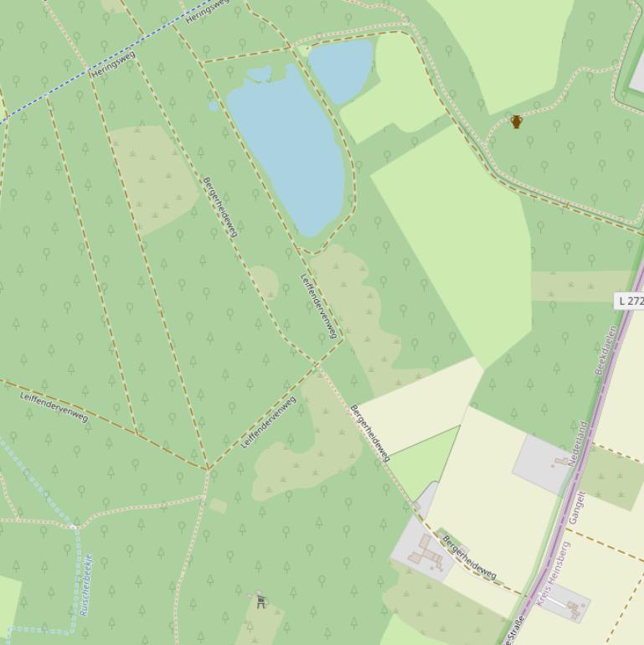
Task: Click the Bergerheideweg label next to the farm buildings
Action: (470, 557)
